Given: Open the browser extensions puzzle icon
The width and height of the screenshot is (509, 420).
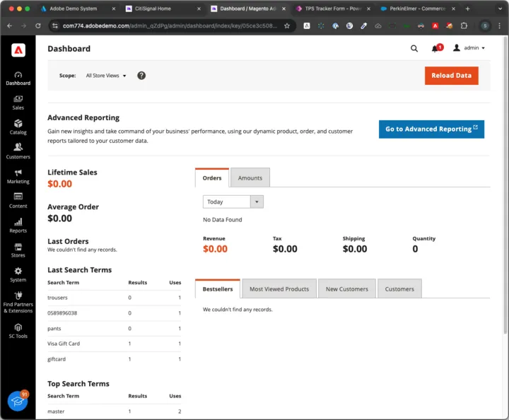Looking at the screenshot, I should coord(464,25).
